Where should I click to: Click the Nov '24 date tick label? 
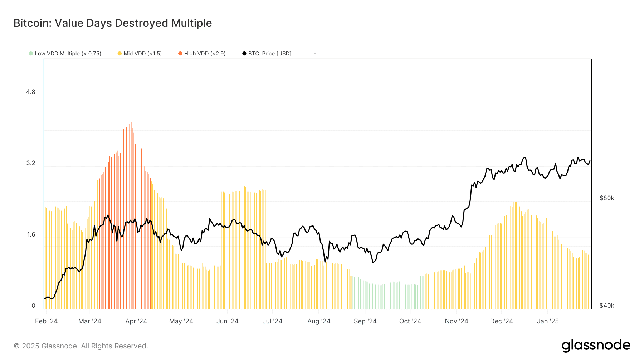coord(457,321)
